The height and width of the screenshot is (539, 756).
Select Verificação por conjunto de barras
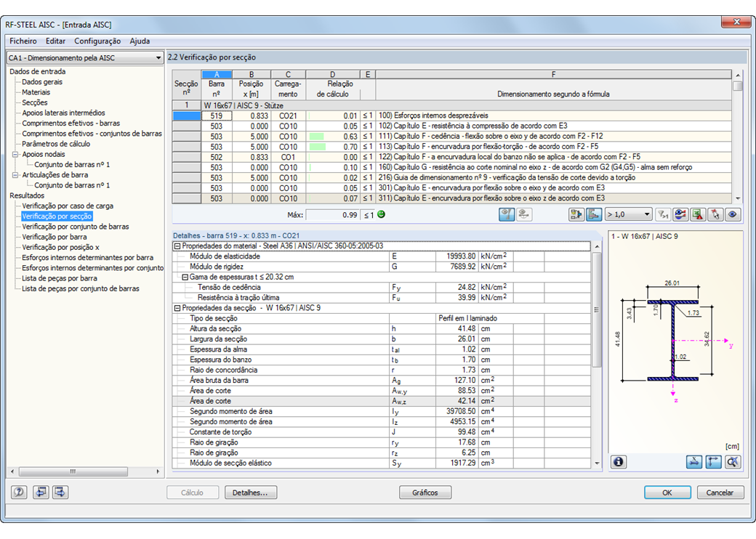tap(75, 227)
